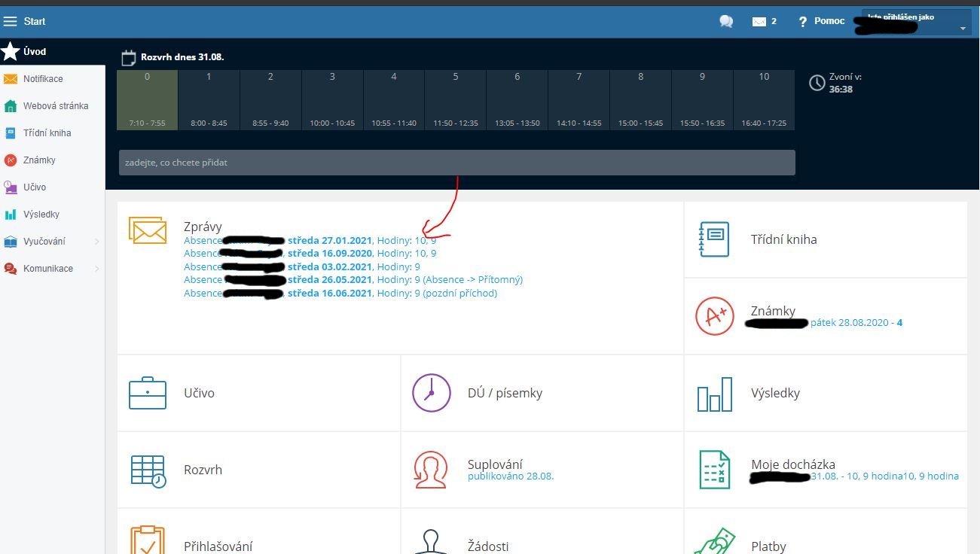The image size is (980, 554).
Task: Expand Komunikace submenu in sidebar
Action: pos(96,269)
